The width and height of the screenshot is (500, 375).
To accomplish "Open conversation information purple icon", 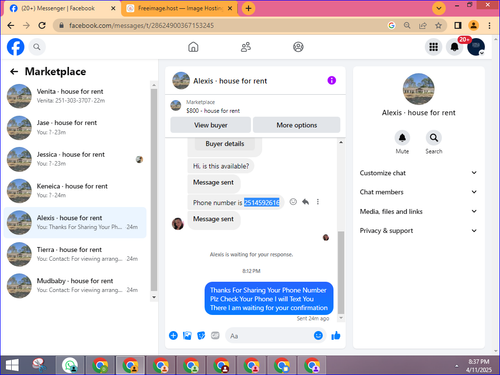I will pos(332,80).
